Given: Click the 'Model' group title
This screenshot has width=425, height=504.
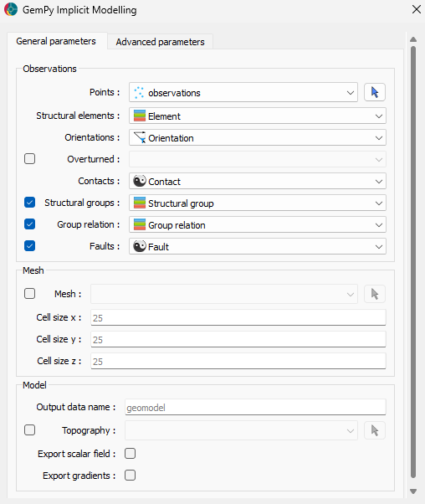Looking at the screenshot, I should point(34,385).
